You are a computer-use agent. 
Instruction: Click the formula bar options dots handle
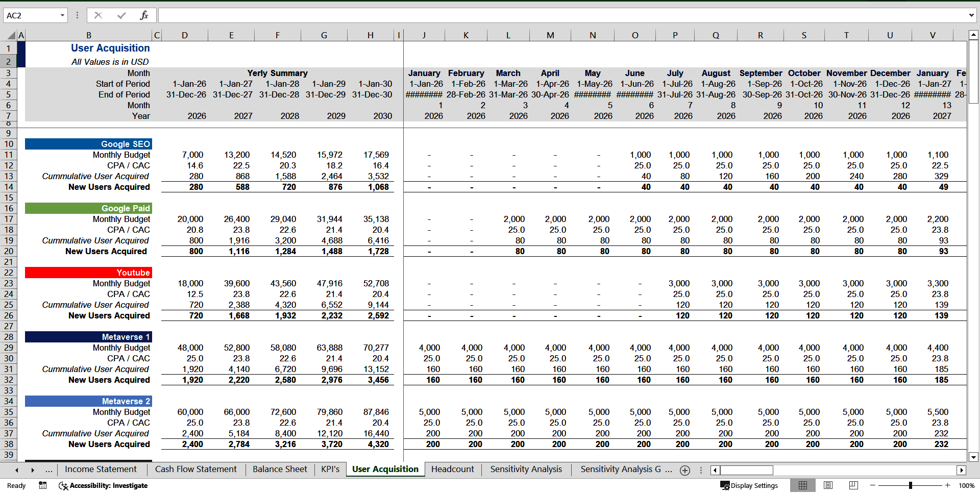coord(77,15)
